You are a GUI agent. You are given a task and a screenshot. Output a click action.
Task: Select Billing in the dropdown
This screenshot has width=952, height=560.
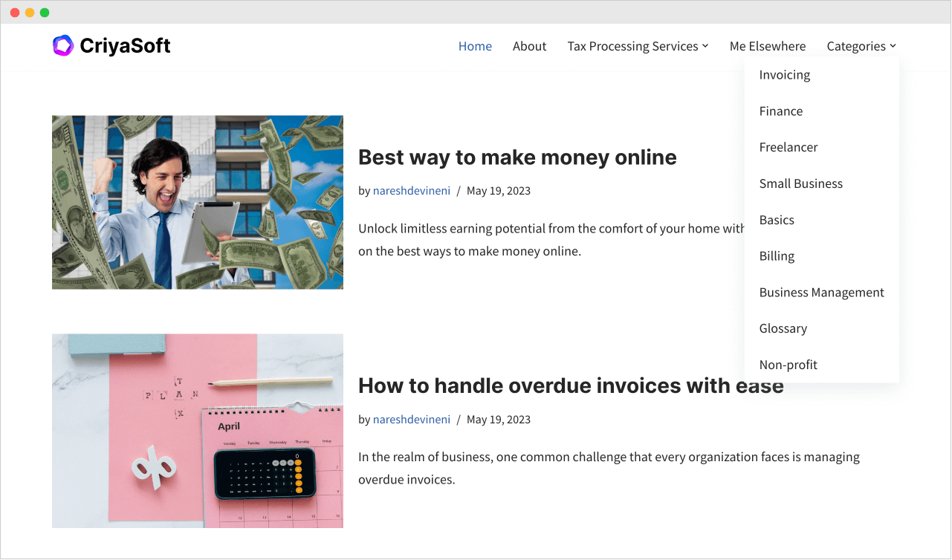point(777,256)
